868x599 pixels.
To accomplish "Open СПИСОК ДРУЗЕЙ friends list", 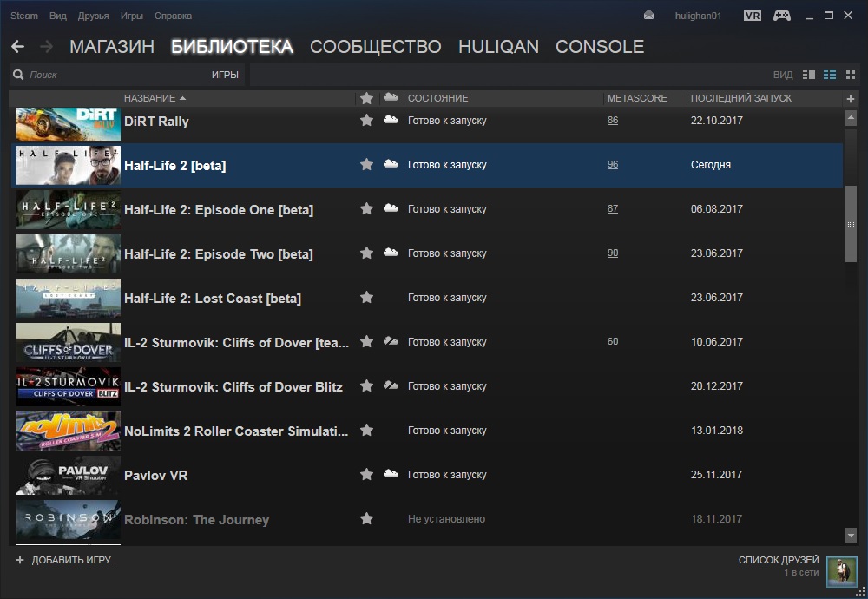I will pos(779,560).
